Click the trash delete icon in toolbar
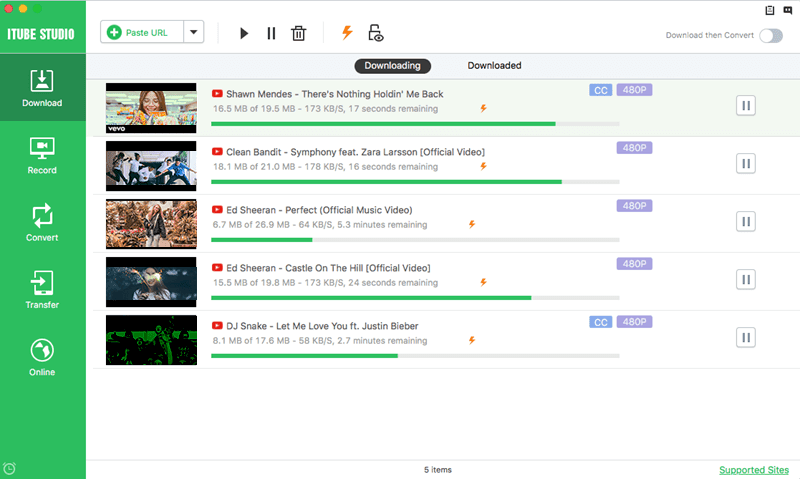This screenshot has width=800, height=479. 298,33
